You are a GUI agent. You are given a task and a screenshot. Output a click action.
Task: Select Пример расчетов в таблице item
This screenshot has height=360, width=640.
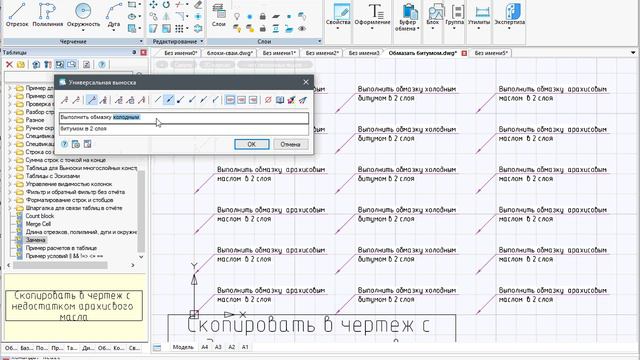(x=61, y=248)
